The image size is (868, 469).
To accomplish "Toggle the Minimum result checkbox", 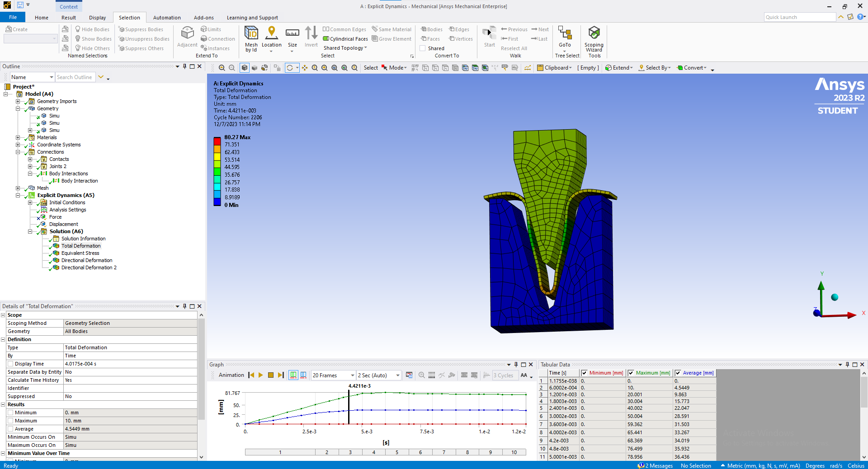I will (x=10, y=413).
